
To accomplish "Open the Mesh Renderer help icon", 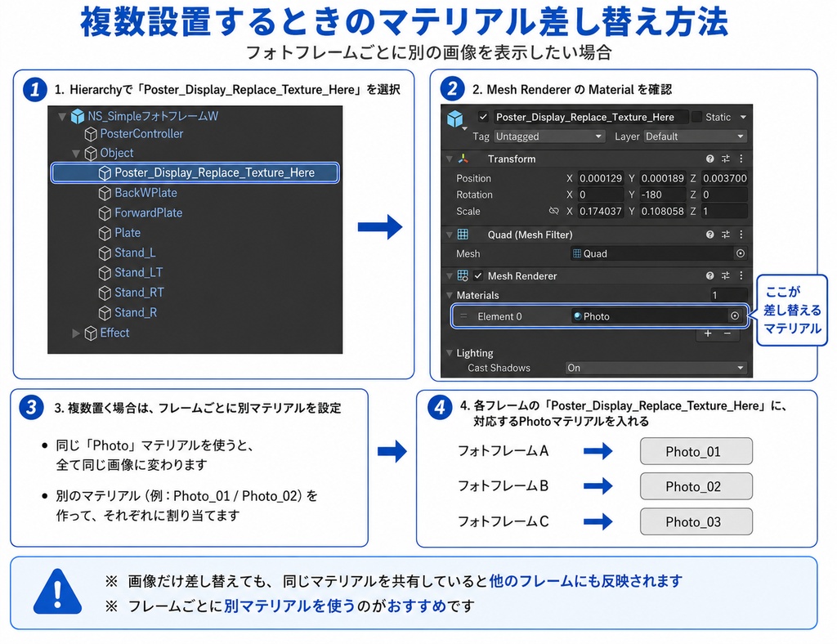I will (x=709, y=276).
